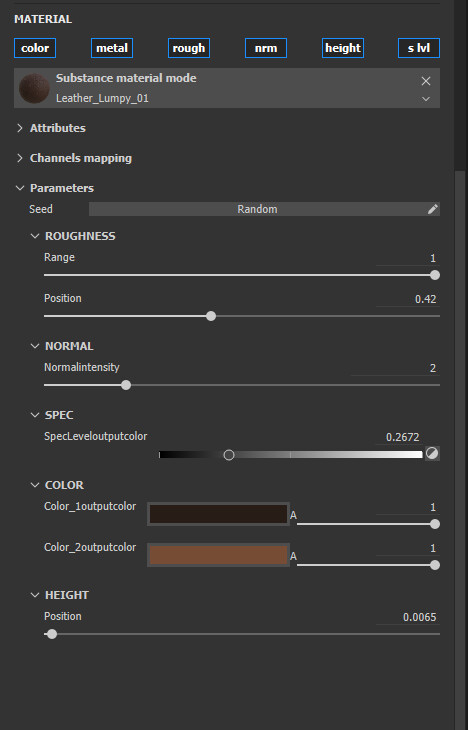The height and width of the screenshot is (730, 468).
Task: Collapse the SPEC group
Action: click(x=35, y=415)
